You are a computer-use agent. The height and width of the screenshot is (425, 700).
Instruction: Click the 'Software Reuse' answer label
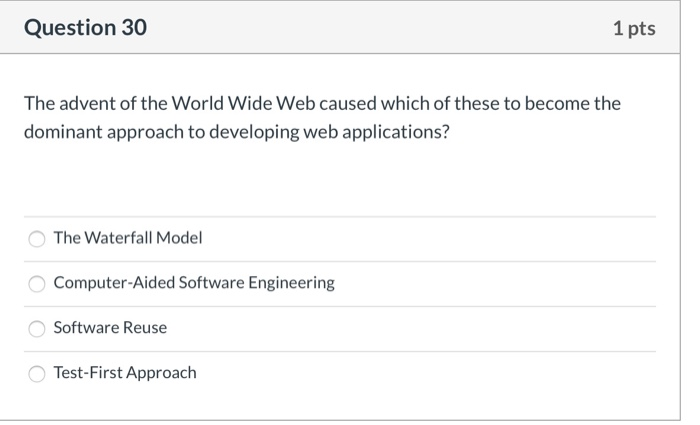tap(110, 328)
